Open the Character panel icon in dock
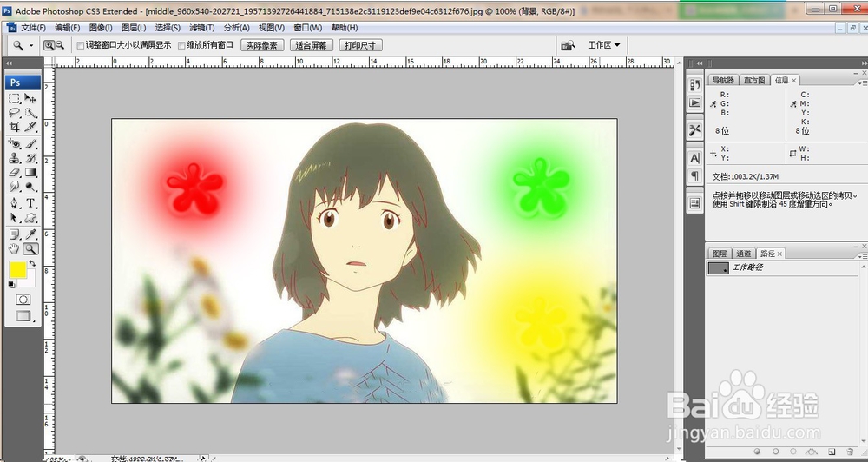Image resolution: width=868 pixels, height=462 pixels. [x=694, y=158]
